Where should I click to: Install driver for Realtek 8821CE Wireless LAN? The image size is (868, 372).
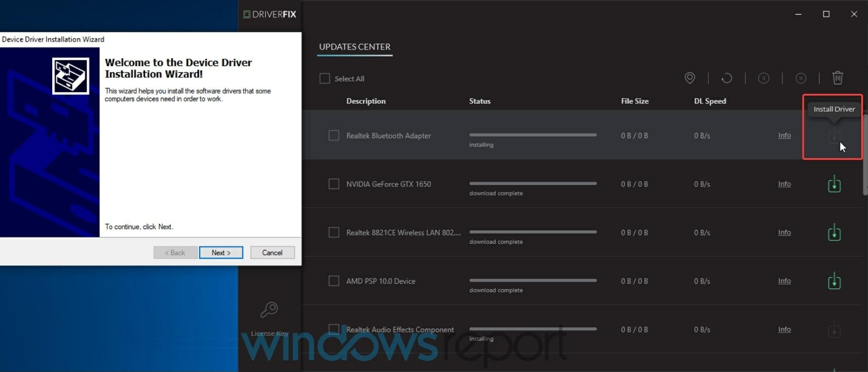tap(834, 232)
